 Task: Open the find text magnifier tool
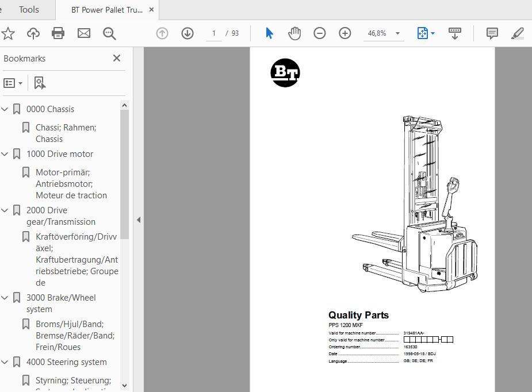pyautogui.click(x=109, y=33)
